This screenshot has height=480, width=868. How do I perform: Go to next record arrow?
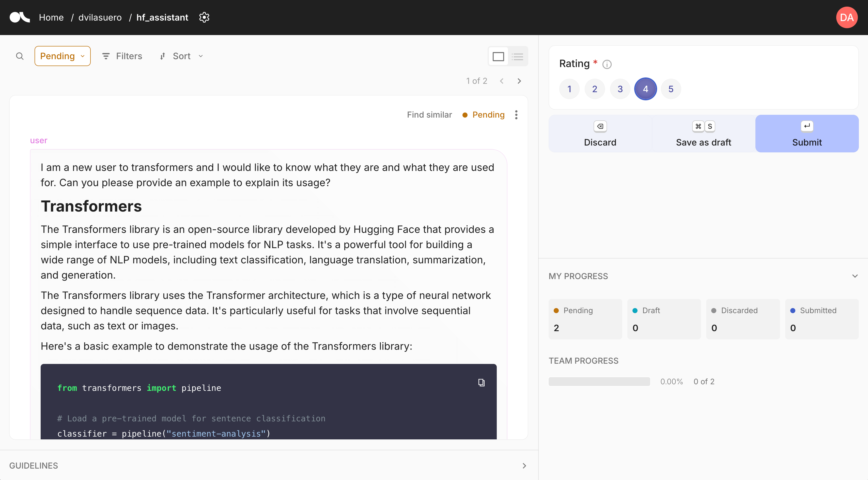(x=519, y=81)
